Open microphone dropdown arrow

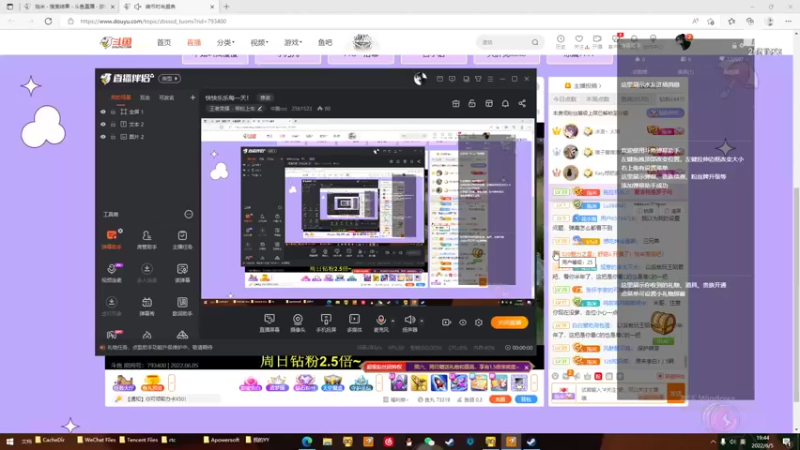pyautogui.click(x=393, y=321)
